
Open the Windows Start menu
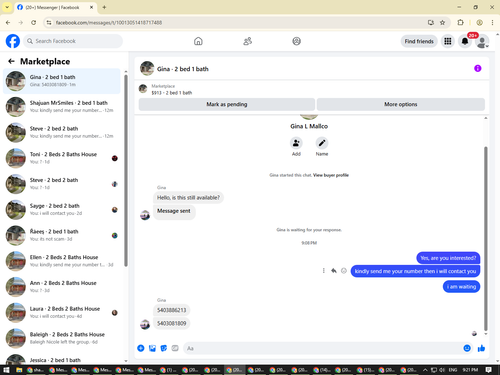tap(6, 370)
